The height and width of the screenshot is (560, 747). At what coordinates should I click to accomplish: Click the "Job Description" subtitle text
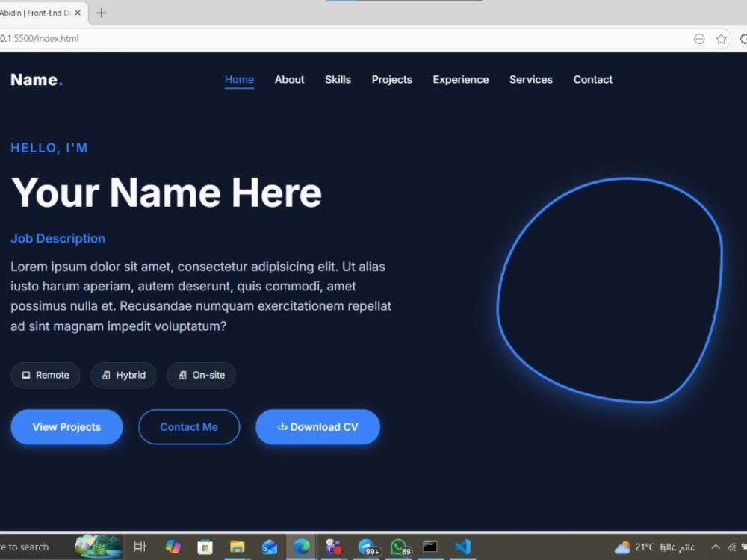coord(58,239)
